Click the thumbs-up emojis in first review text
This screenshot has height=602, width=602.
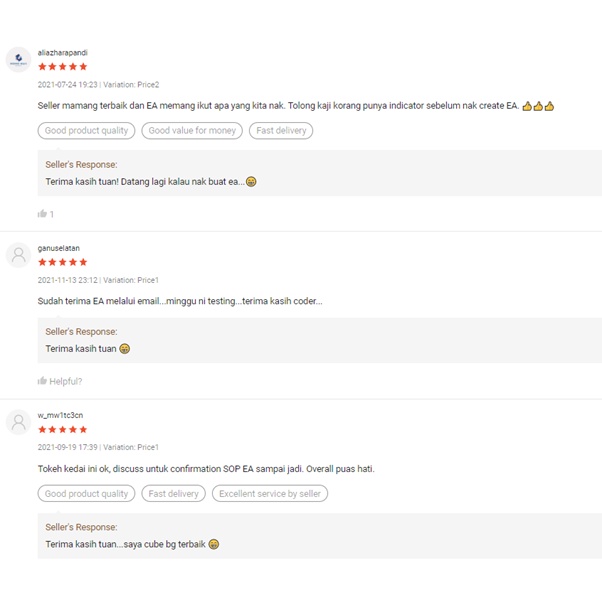click(x=538, y=105)
